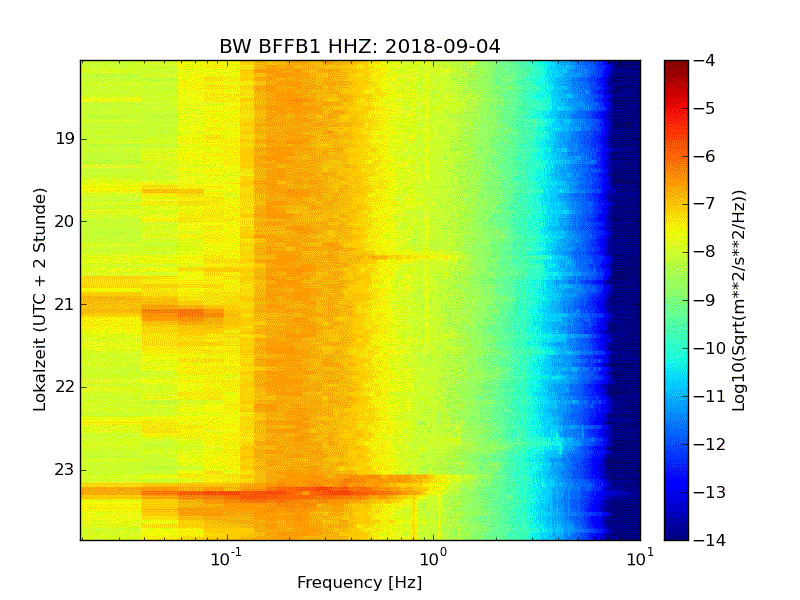
Task: Click the dark blue bottom of the colorbar
Action: click(x=677, y=531)
